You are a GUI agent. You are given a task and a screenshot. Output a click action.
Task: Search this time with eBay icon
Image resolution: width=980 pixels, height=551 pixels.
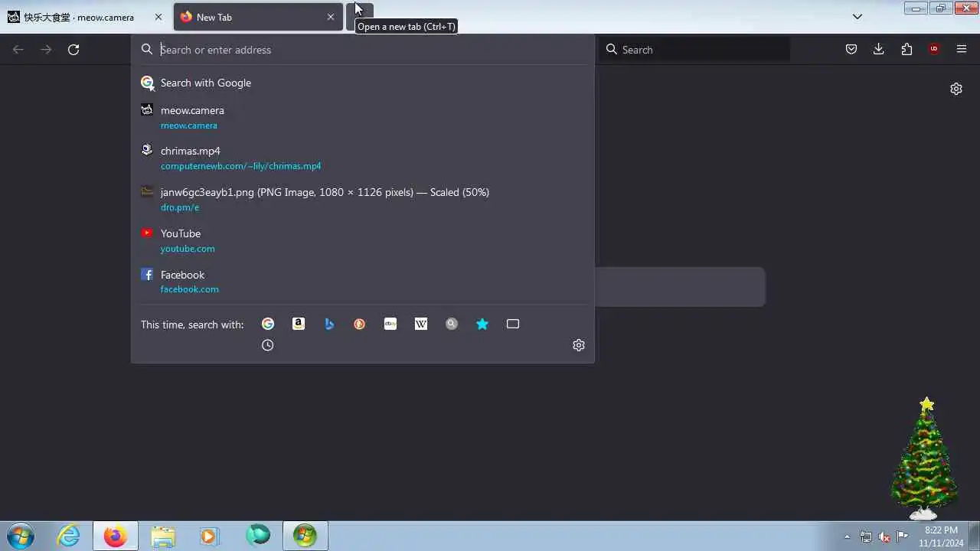tap(390, 324)
